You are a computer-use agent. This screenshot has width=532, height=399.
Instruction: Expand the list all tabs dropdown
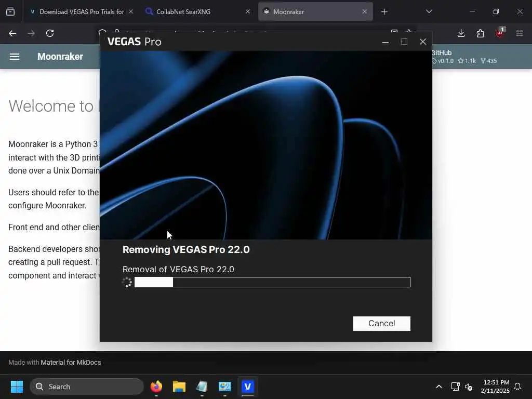click(x=429, y=12)
